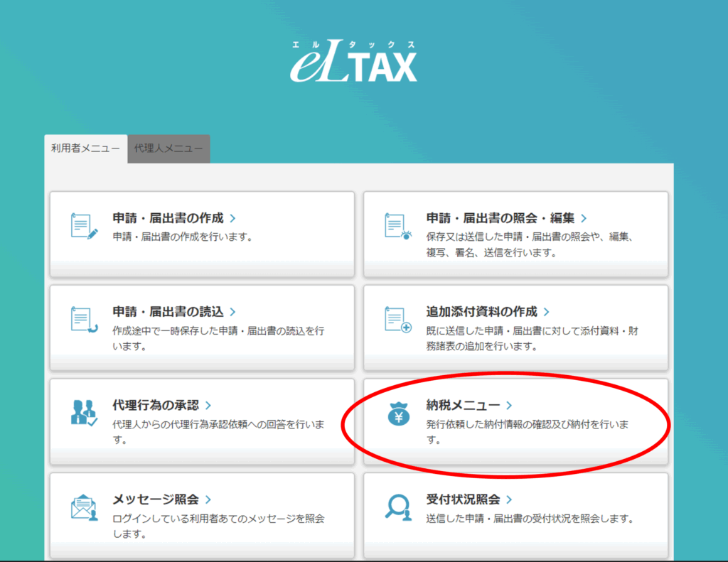Click the chevron next to メッセージ照会
728x562 pixels.
[x=208, y=499]
